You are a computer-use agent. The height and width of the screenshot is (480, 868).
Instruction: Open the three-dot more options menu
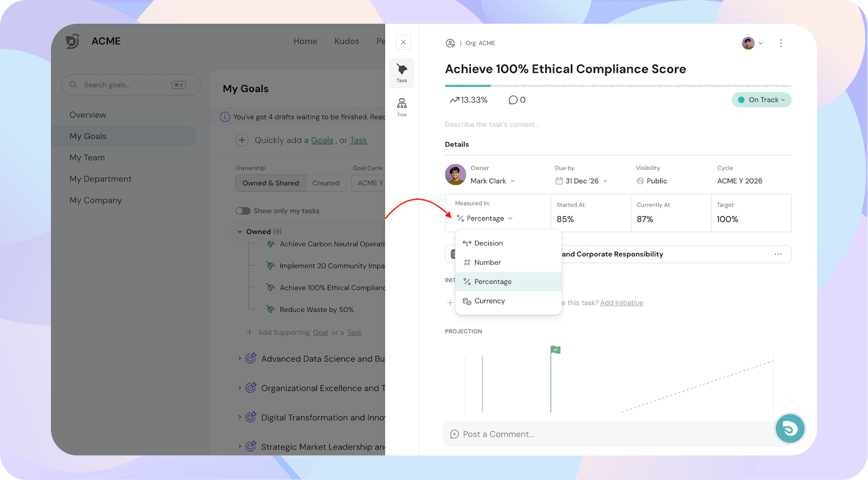pos(781,43)
